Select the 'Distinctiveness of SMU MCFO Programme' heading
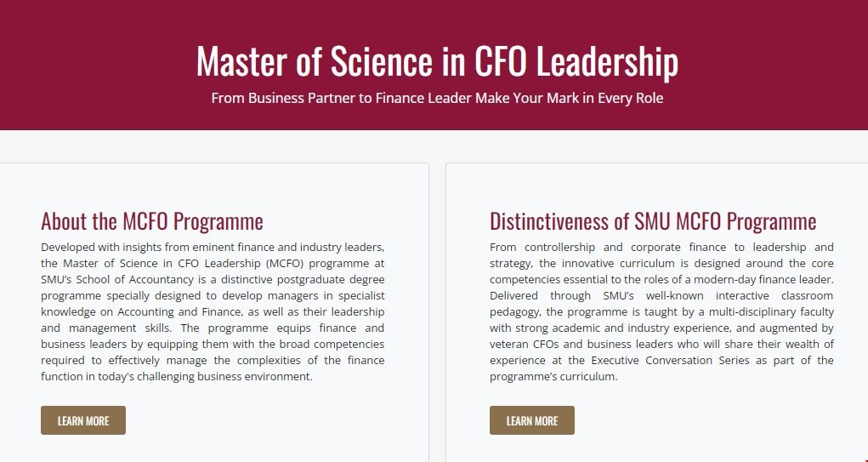868x462 pixels. tap(653, 221)
